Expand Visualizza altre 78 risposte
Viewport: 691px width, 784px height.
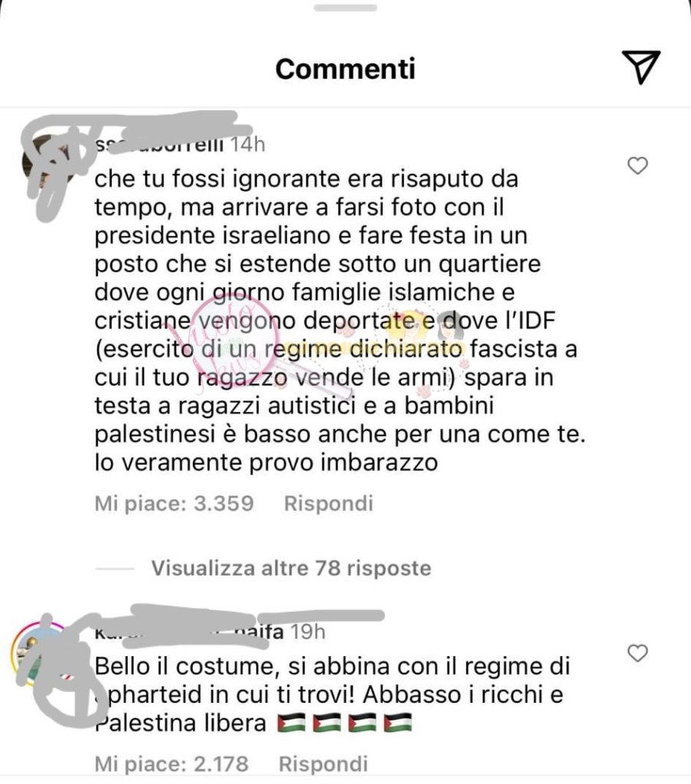292,568
